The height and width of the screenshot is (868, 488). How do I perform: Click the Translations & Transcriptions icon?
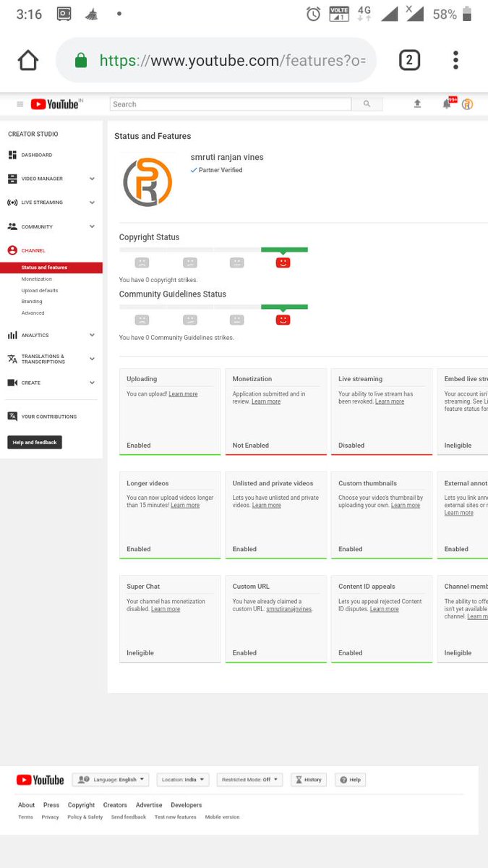pyautogui.click(x=12, y=359)
